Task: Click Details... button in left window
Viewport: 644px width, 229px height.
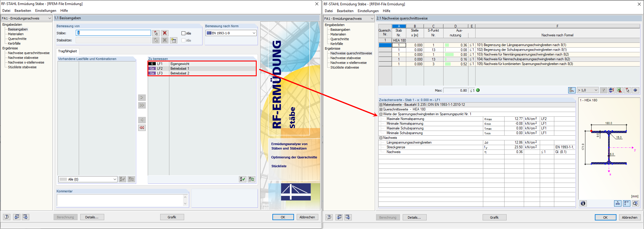Action: (x=92, y=217)
